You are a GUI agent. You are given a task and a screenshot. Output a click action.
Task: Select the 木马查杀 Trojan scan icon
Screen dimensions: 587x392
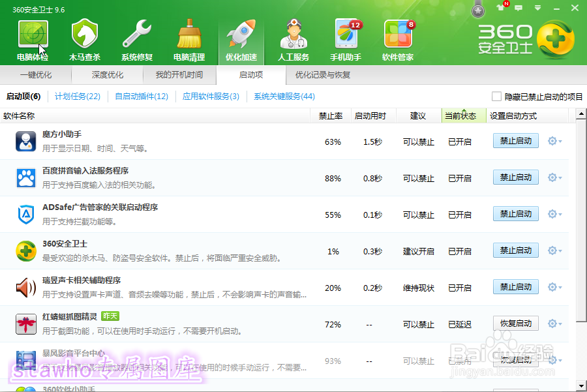[x=83, y=38]
